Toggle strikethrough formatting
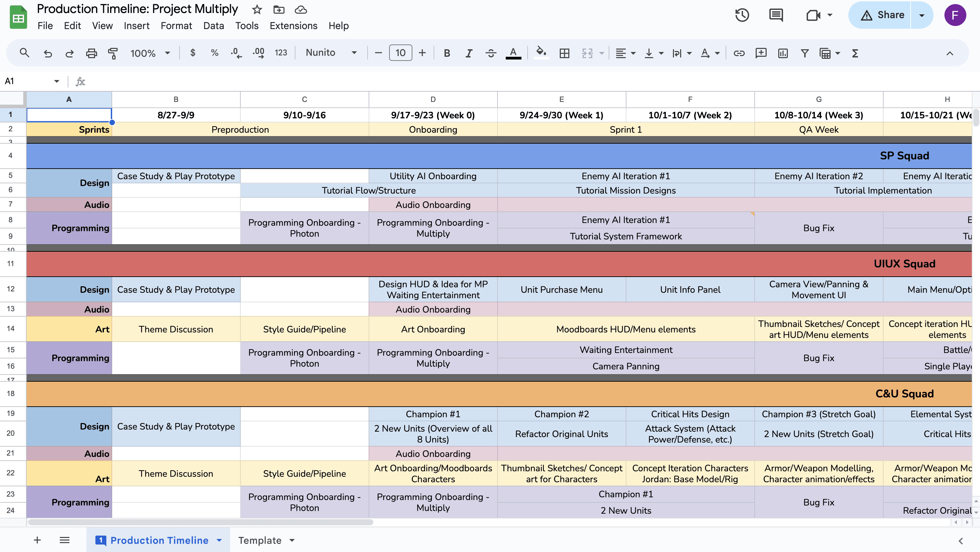Viewport: 980px width, 552px height. pos(491,53)
